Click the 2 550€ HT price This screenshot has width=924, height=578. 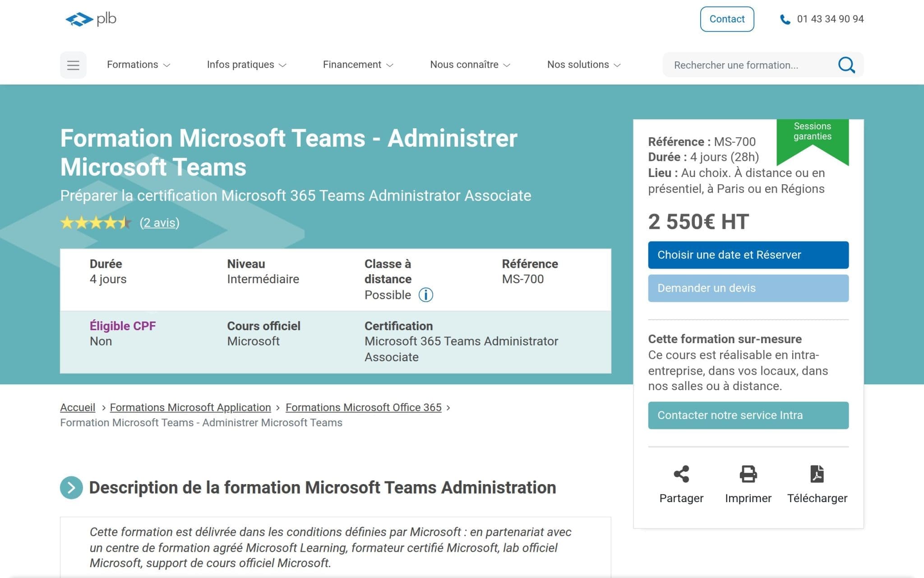[x=698, y=222]
